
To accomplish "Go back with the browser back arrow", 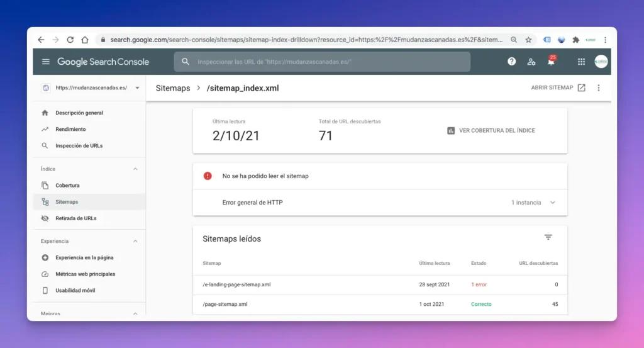I will (x=41, y=40).
